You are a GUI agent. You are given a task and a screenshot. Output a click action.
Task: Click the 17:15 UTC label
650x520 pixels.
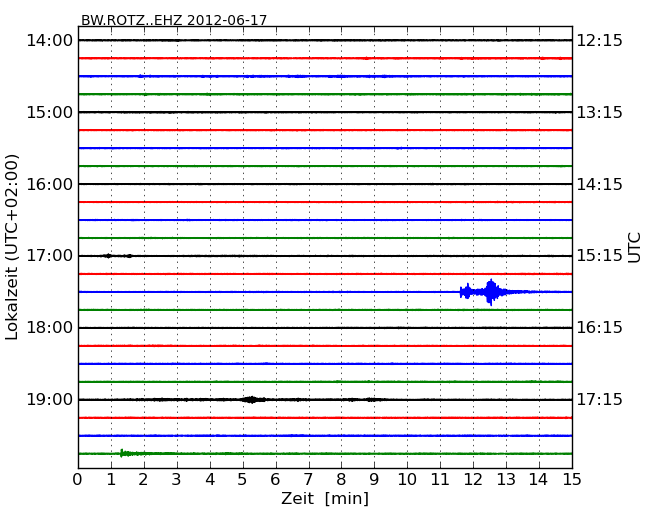pyautogui.click(x=600, y=400)
